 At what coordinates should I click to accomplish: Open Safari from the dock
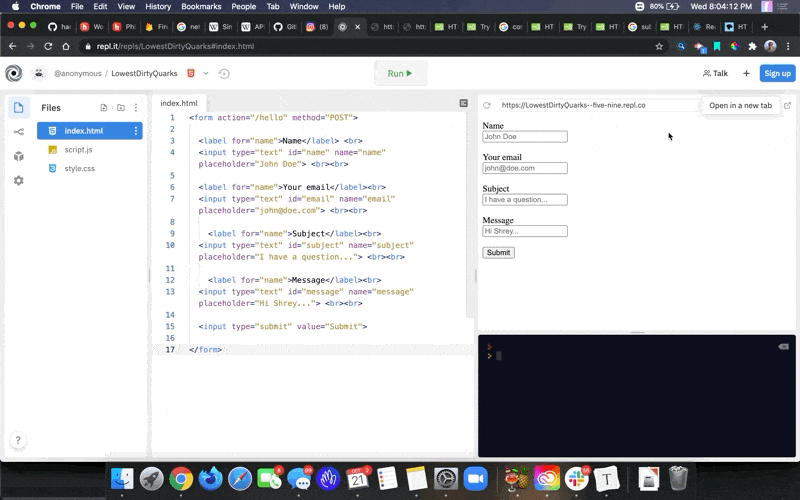tap(240, 479)
